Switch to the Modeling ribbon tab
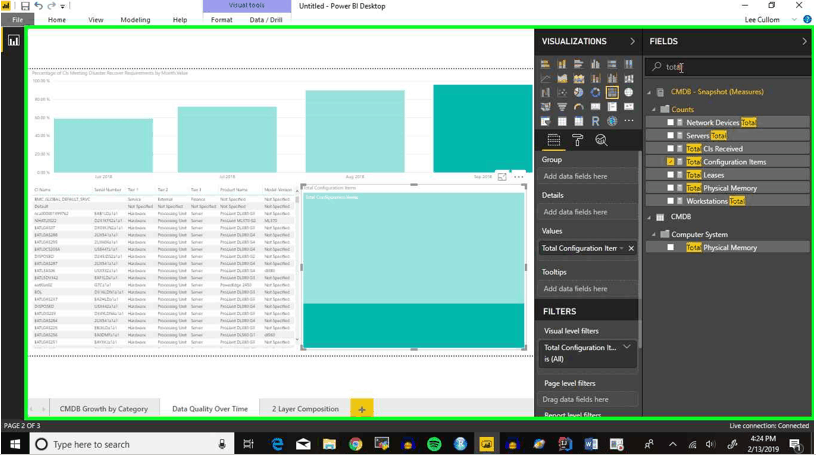Screen dimensions: 816x455 point(135,20)
